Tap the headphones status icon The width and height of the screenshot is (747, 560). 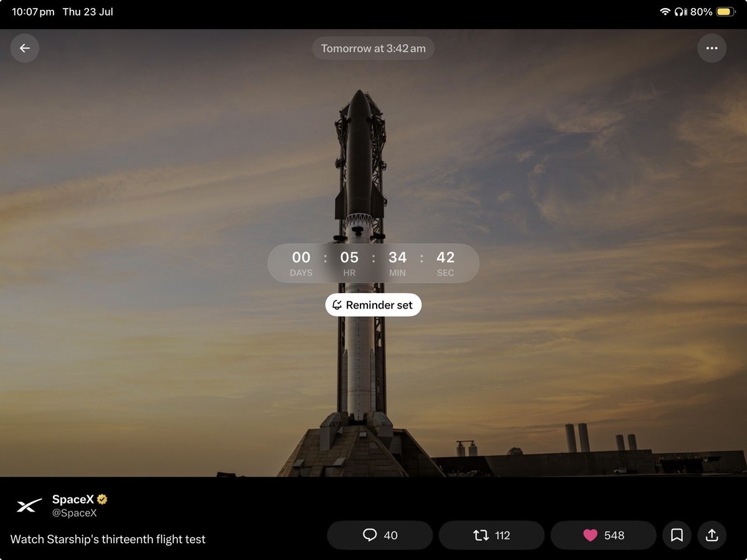tap(680, 12)
